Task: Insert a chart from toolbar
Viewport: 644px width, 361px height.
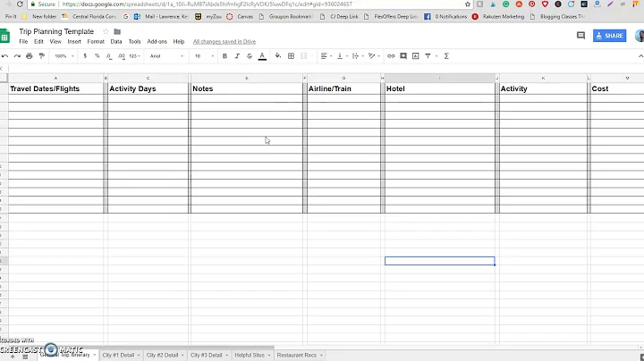Action: tap(416, 55)
